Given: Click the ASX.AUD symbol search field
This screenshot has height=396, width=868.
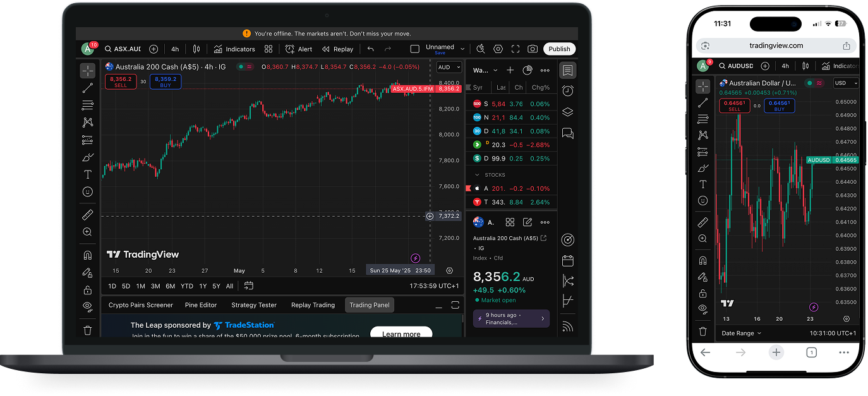Looking at the screenshot, I should pyautogui.click(x=126, y=49).
